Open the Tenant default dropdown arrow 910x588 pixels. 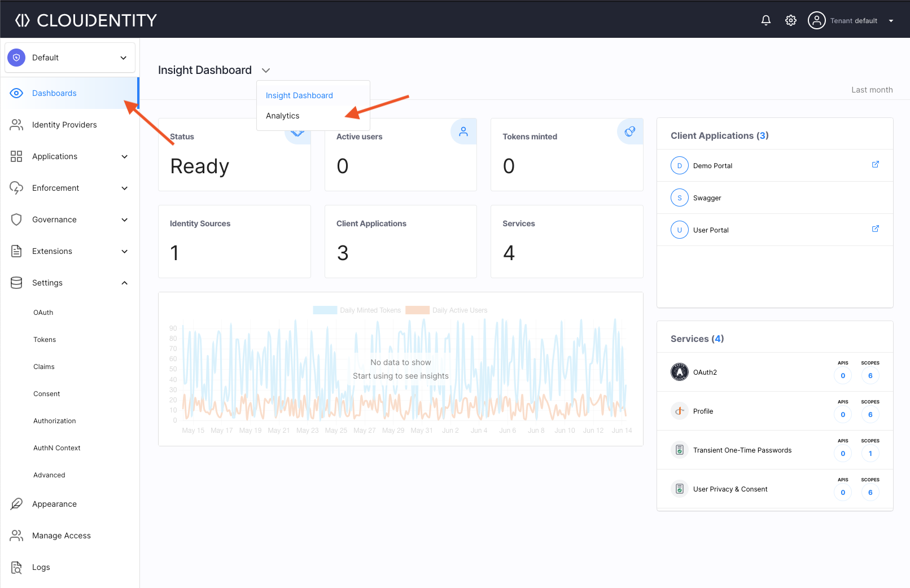[891, 21]
